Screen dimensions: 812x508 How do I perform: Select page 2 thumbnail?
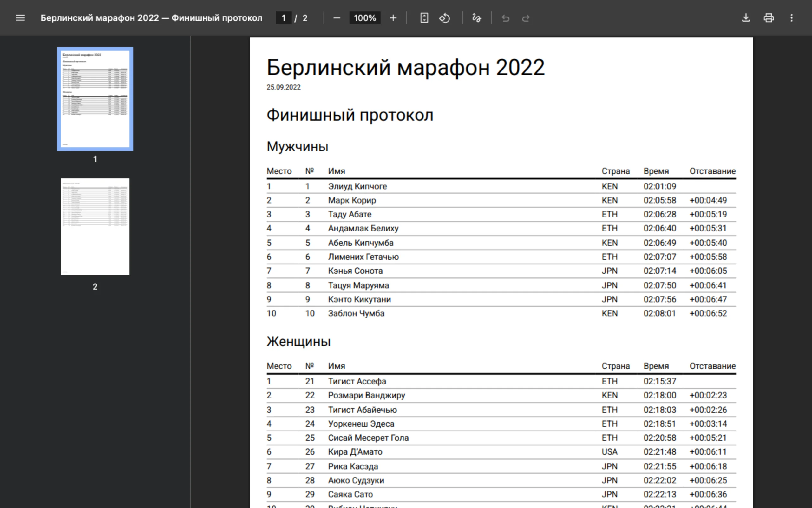[95, 226]
